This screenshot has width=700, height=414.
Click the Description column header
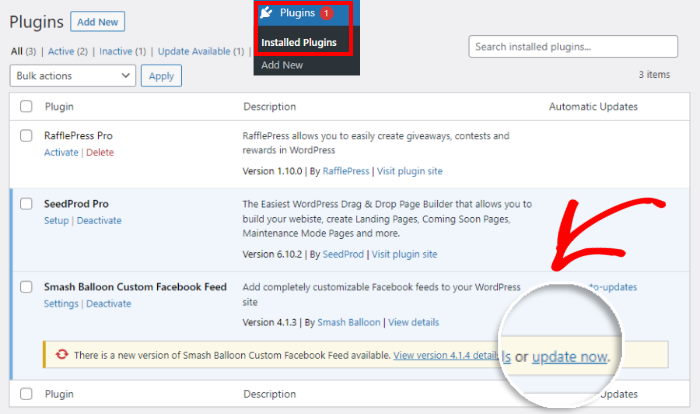269,106
